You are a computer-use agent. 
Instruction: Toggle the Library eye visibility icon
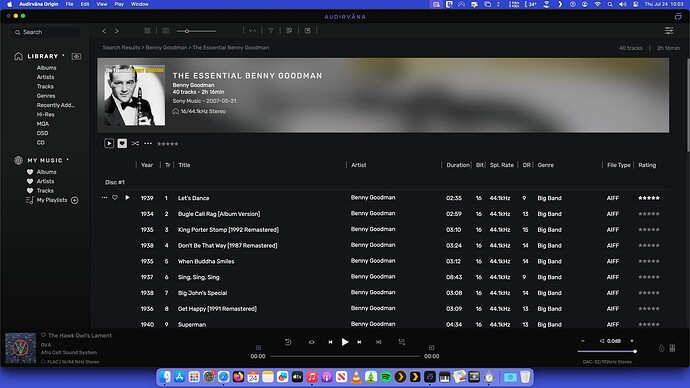pyautogui.click(x=76, y=56)
